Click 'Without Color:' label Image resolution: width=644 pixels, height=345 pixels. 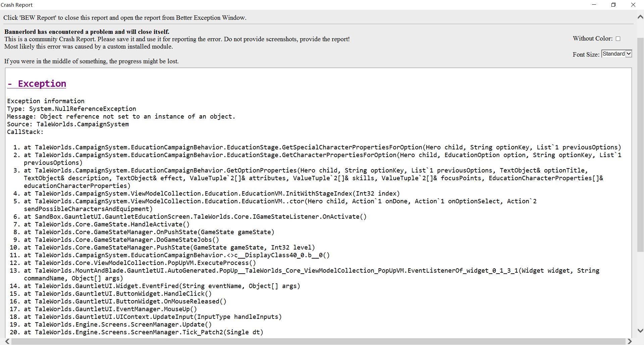593,39
